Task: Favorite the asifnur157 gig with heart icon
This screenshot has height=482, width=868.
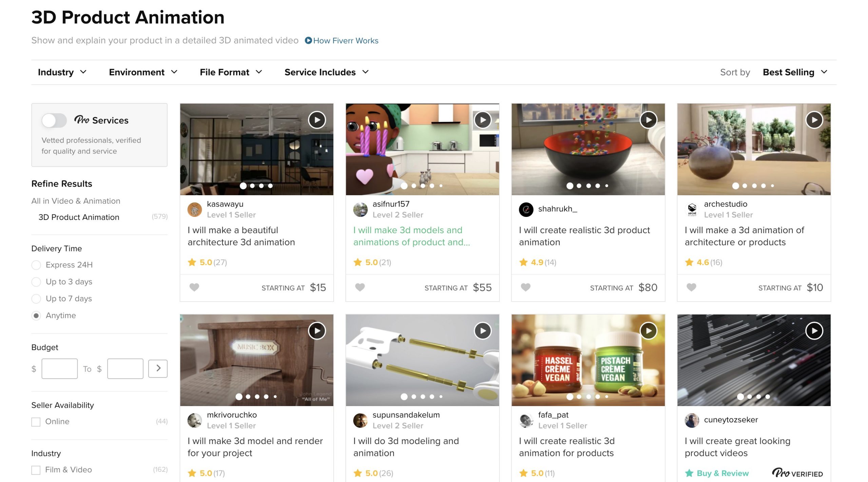Action: click(x=360, y=287)
